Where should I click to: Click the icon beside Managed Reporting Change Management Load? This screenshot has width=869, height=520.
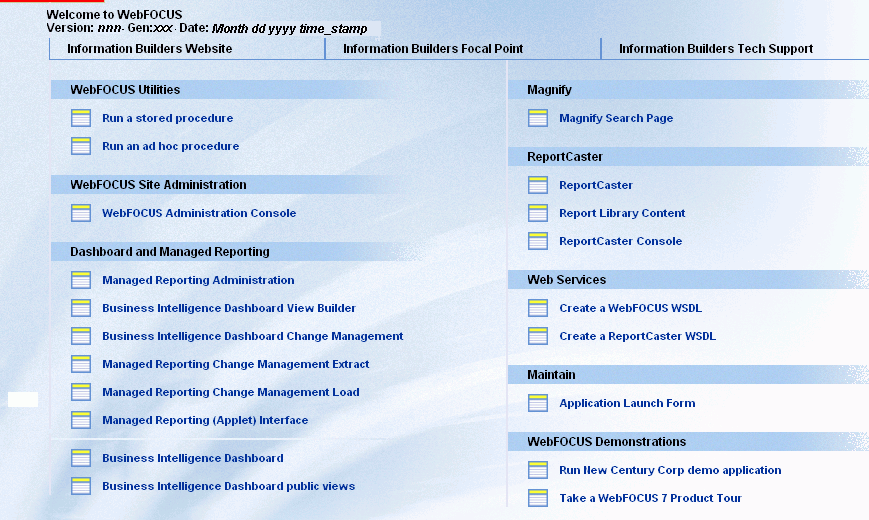tap(81, 392)
